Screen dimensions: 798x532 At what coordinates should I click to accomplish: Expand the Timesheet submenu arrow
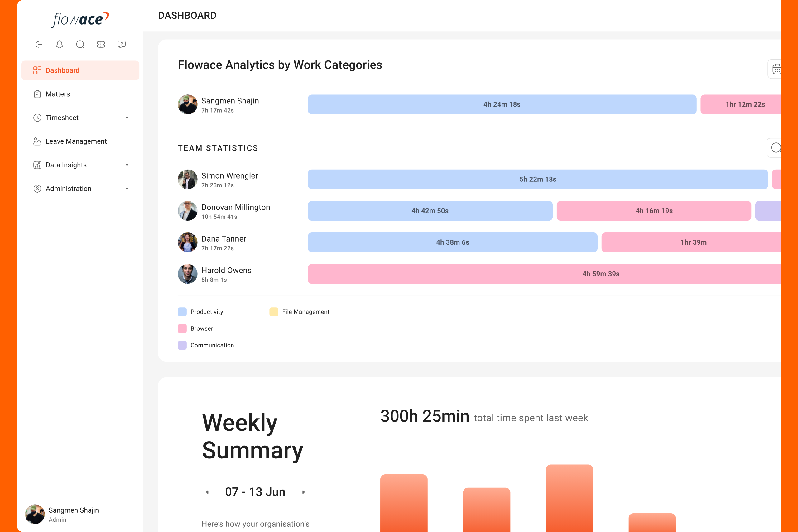[x=127, y=118]
